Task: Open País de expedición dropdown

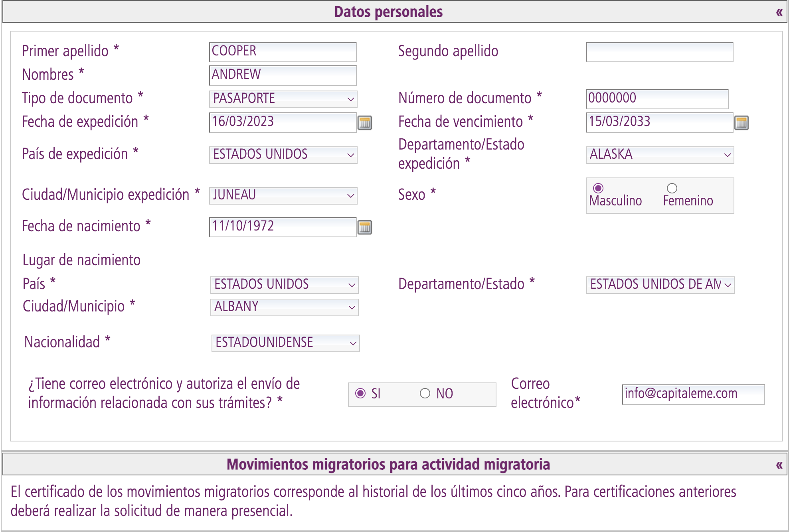Action: tap(283, 155)
